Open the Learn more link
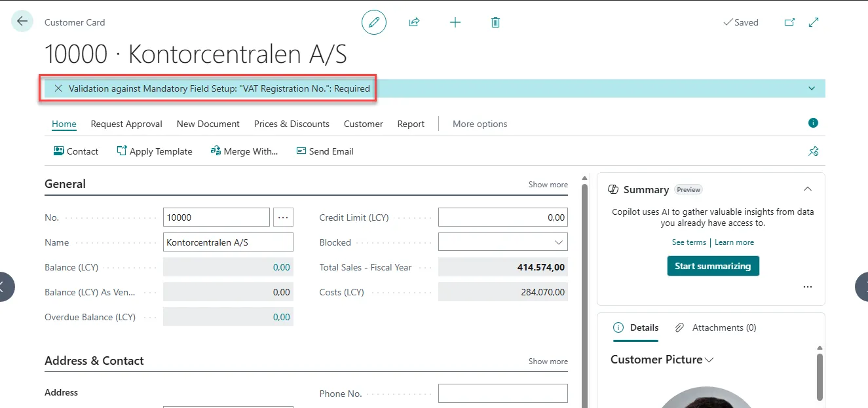This screenshot has width=868, height=408. pos(734,242)
